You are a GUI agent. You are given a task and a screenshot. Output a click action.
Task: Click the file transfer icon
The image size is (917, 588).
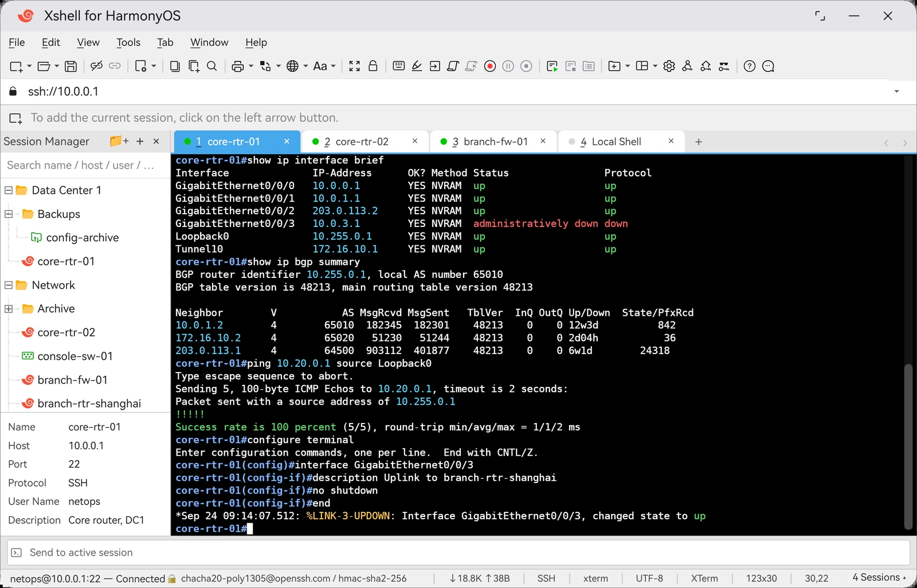pos(265,66)
